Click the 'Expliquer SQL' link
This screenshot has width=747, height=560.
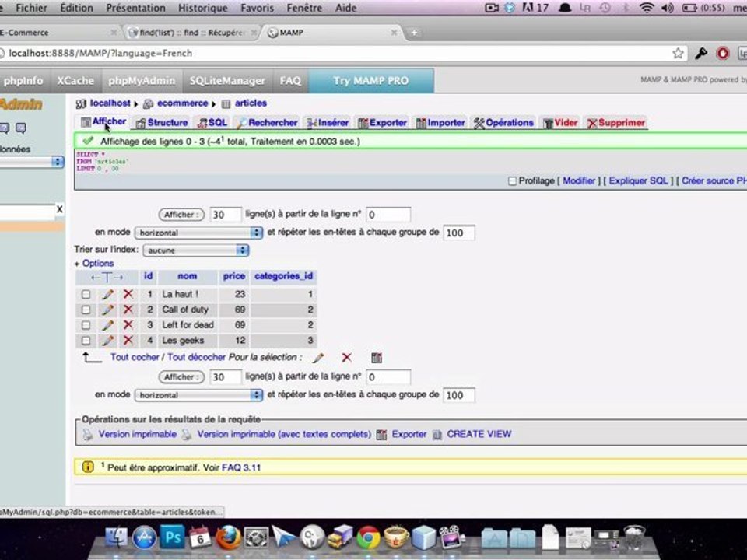pos(638,181)
